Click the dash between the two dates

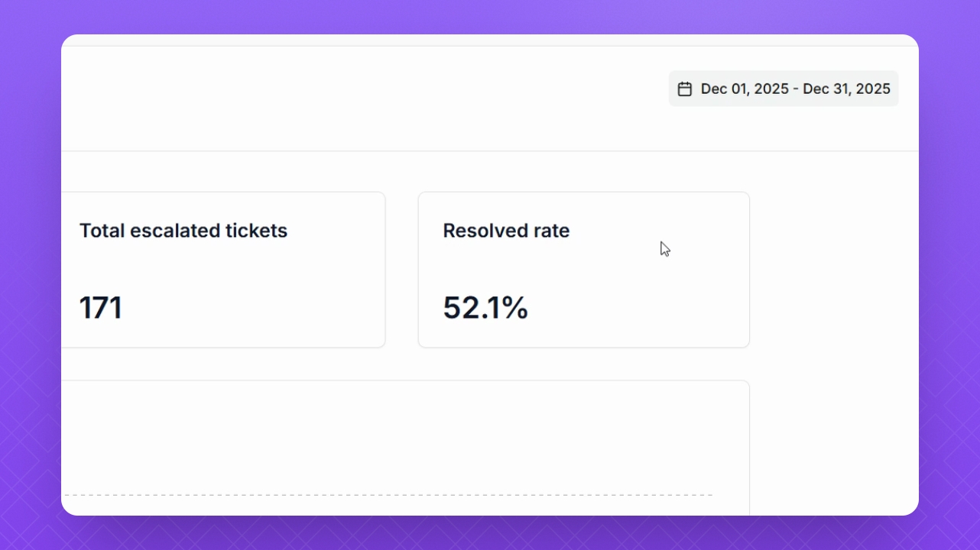click(x=796, y=89)
